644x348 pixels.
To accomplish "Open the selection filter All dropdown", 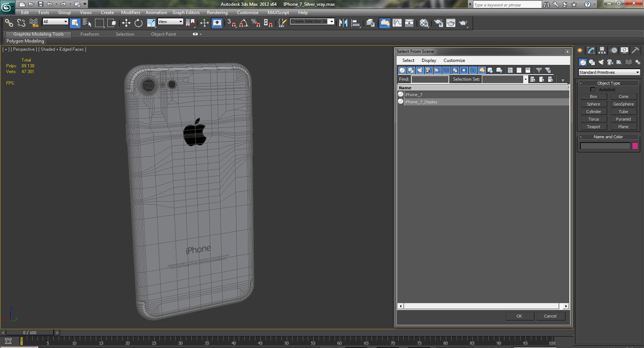I will (55, 22).
